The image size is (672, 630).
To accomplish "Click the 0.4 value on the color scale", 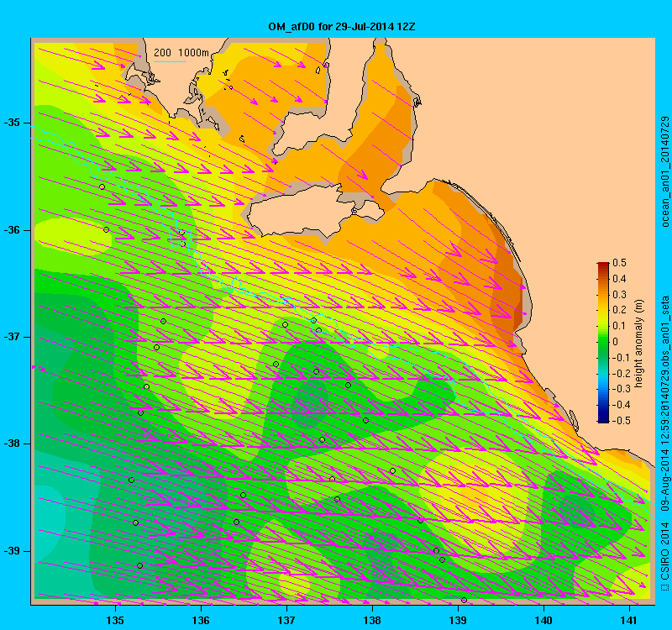I will click(x=620, y=279).
